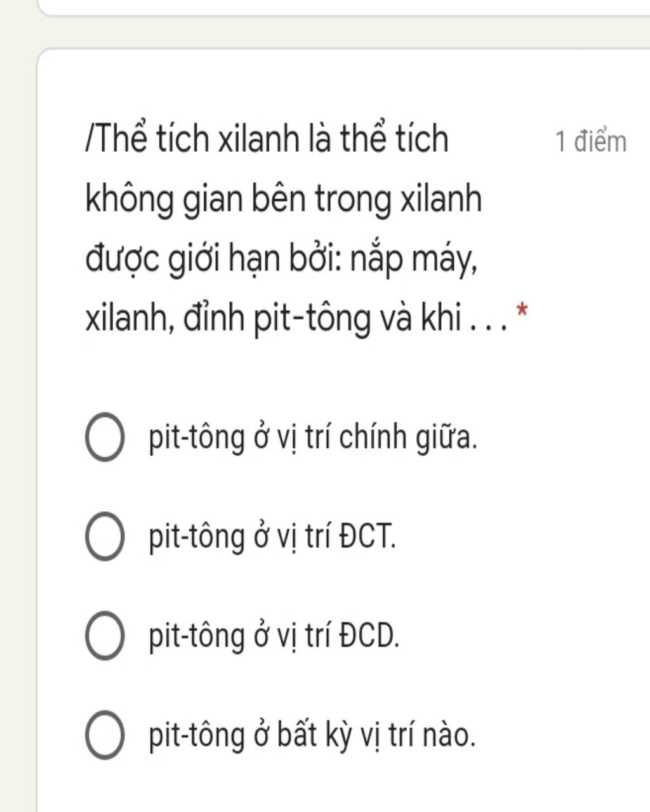The height and width of the screenshot is (812, 650).
Task: Pick the "pit-tông ở vị trí ĐCD" radio button
Action: click(104, 636)
